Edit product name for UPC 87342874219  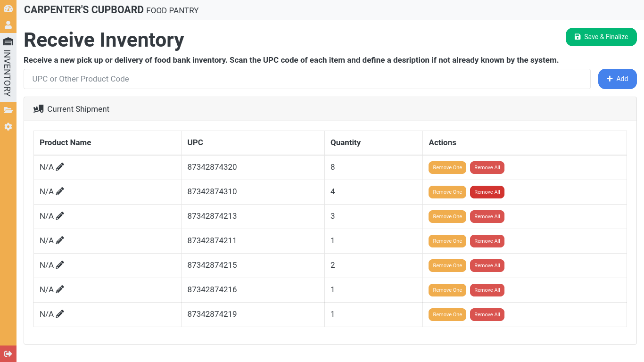(60, 313)
